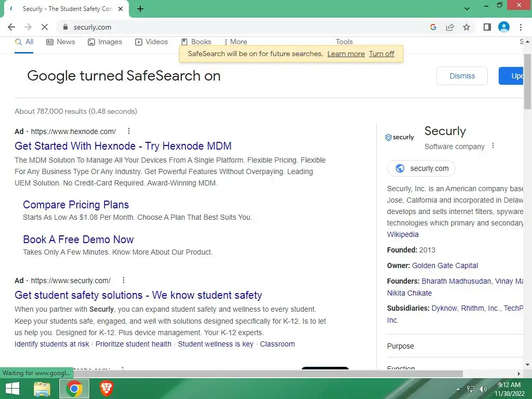Open options menu for Hexnode ad
The height and width of the screenshot is (399, 532).
[129, 131]
